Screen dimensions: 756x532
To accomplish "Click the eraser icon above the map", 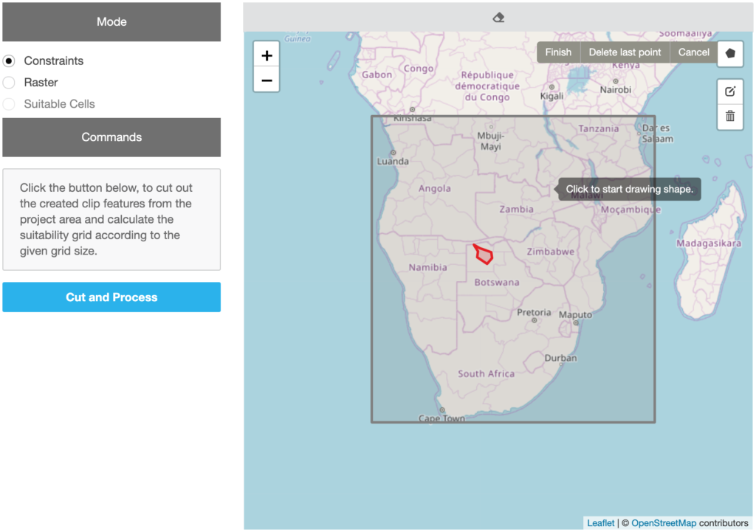I will pos(498,16).
